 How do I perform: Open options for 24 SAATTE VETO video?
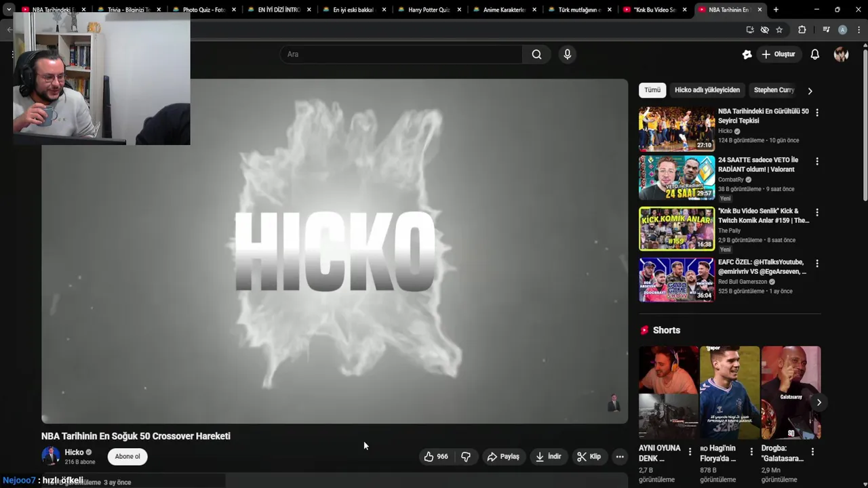click(x=816, y=161)
